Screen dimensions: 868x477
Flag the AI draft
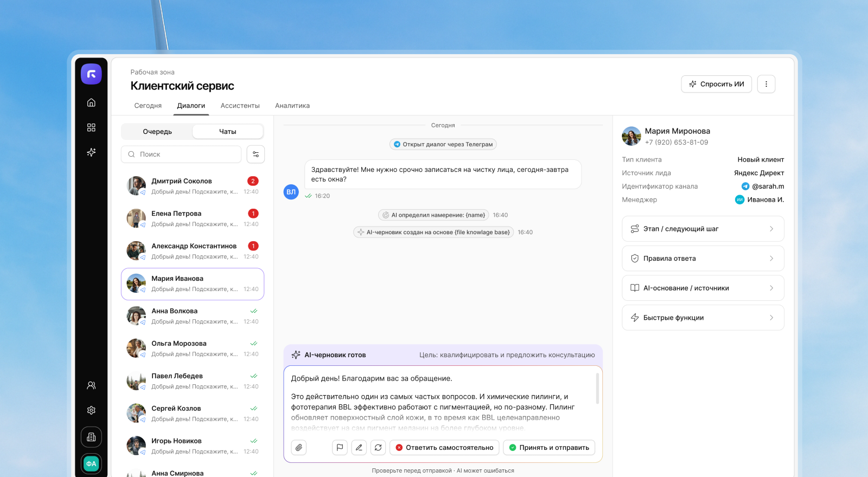340,448
